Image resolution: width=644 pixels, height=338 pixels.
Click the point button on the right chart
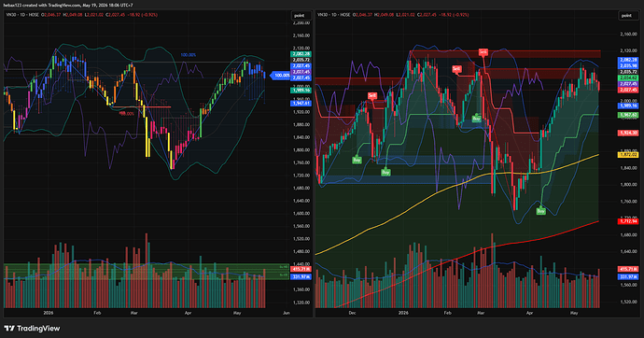[x=626, y=16]
